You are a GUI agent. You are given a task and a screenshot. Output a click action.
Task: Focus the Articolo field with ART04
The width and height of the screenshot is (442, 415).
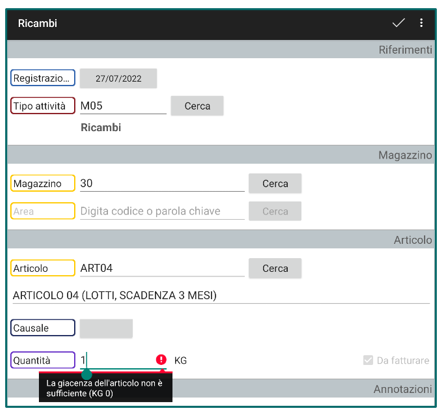pyautogui.click(x=162, y=268)
